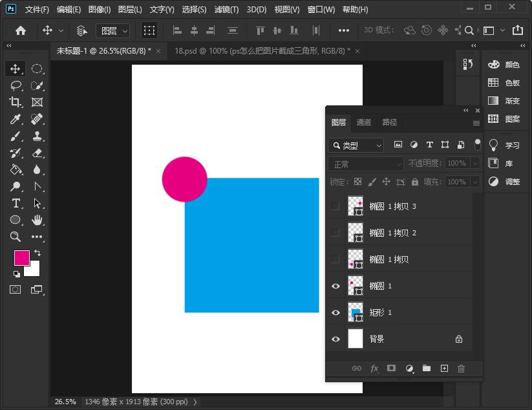Expand the 不透明度 opacity dropdown arrow
Screen dimensions: 532x410
(x=476, y=164)
